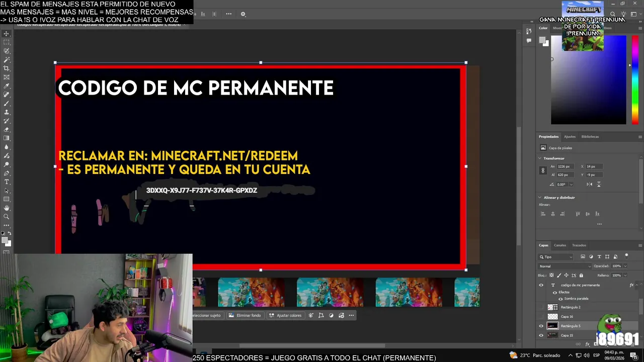Click the hue slider strip

pyautogui.click(x=635, y=79)
